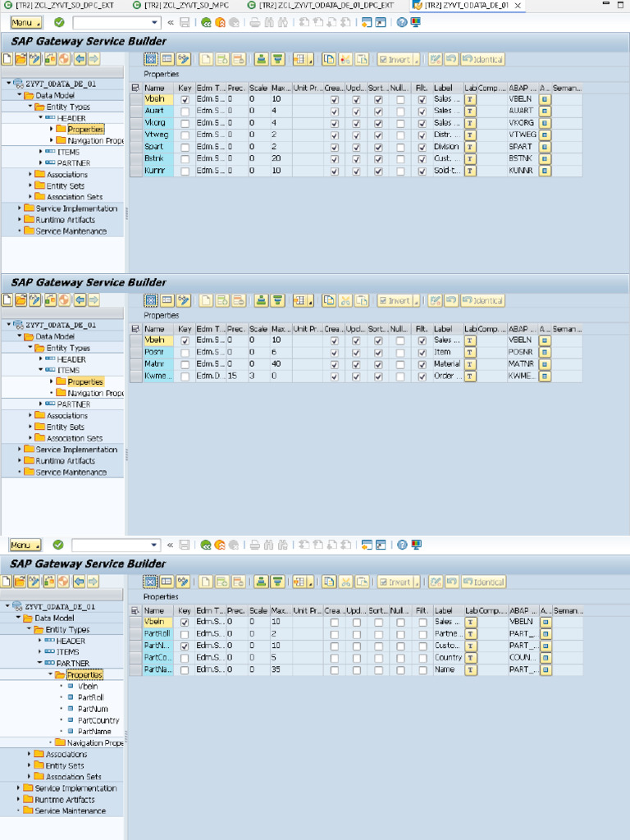This screenshot has height=840, width=630.
Task: Click the green Enter checkmark beneath session tabs
Action: 59,22
